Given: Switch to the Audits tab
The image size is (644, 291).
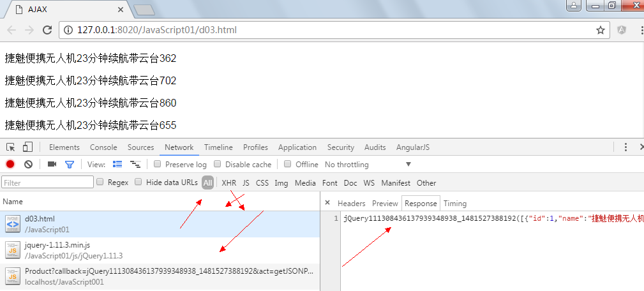Looking at the screenshot, I should [375, 147].
